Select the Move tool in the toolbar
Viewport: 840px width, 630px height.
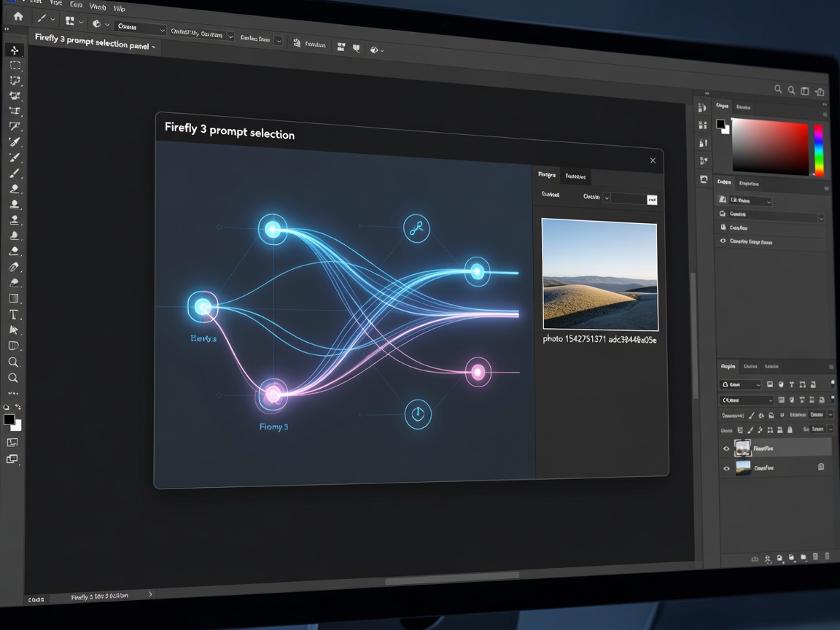click(x=15, y=50)
